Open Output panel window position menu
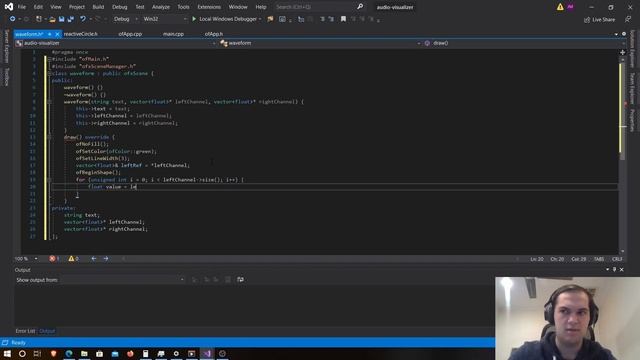 (x=607, y=270)
